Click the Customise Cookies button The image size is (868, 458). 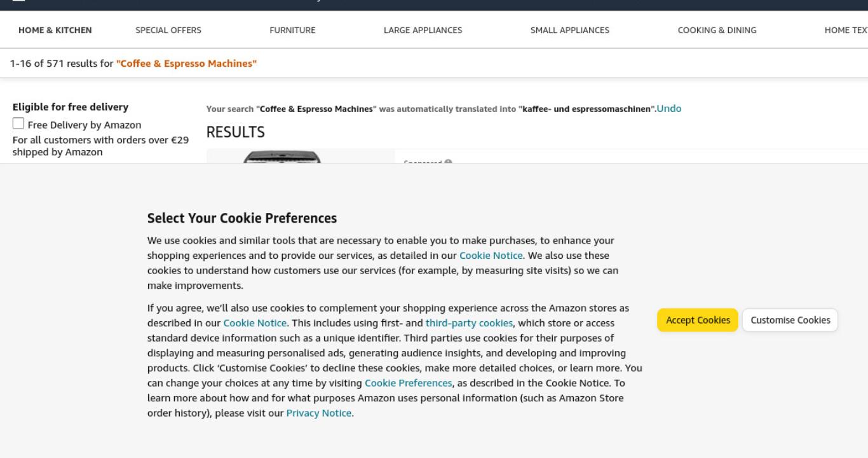pyautogui.click(x=790, y=320)
